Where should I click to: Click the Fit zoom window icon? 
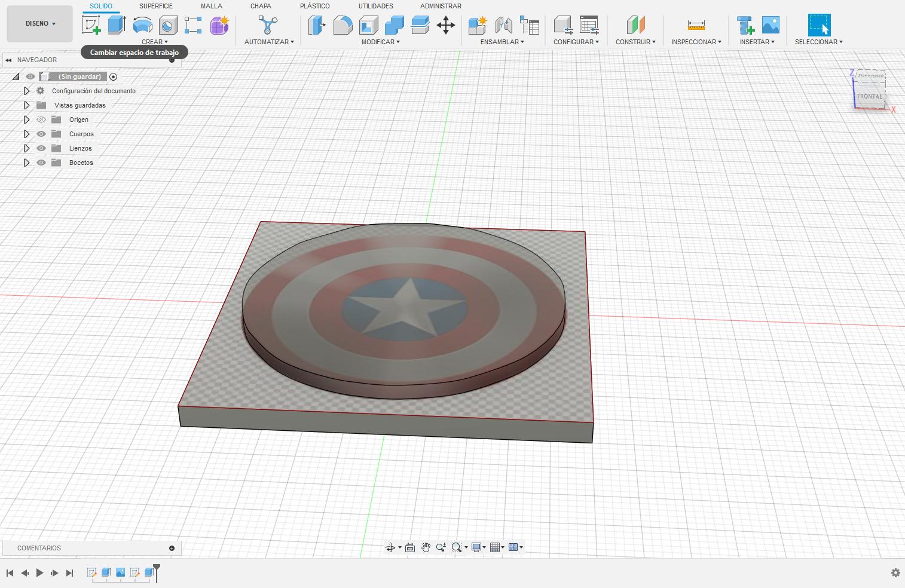457,547
